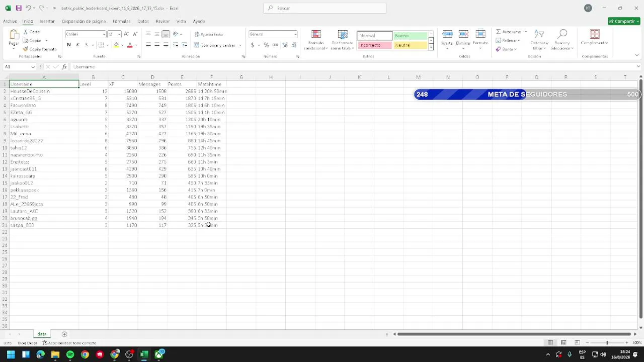Switch to Disposición de página tab

tap(84, 21)
